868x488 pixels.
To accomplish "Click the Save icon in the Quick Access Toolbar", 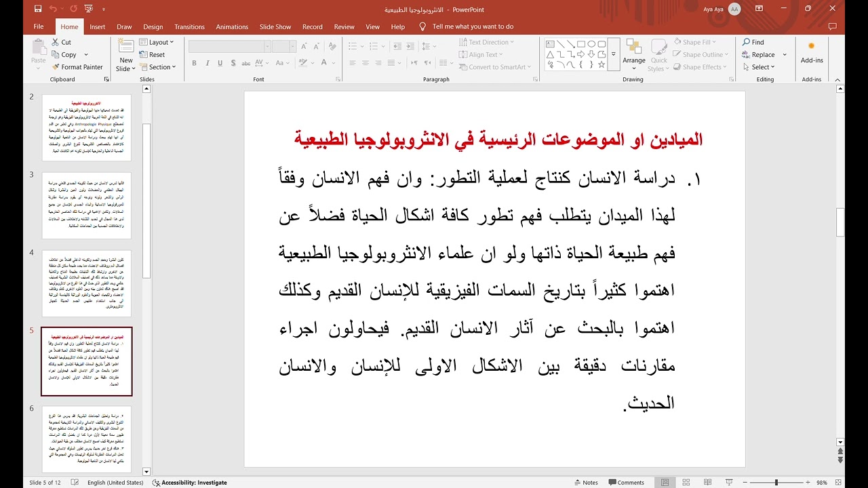I will click(x=38, y=9).
